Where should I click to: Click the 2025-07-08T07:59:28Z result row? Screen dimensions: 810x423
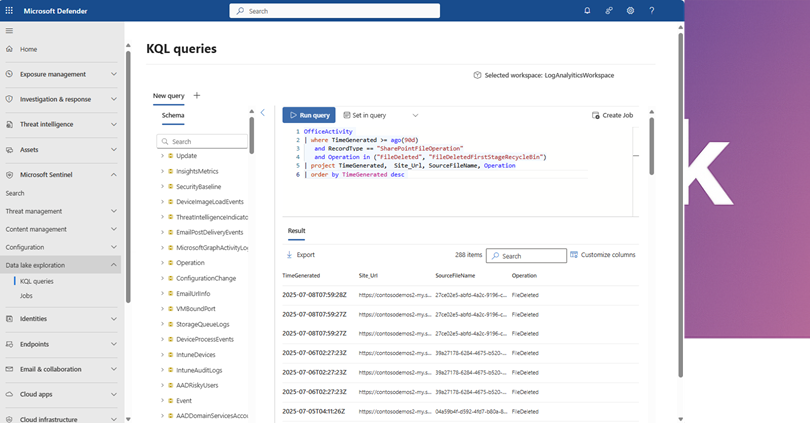460,295
